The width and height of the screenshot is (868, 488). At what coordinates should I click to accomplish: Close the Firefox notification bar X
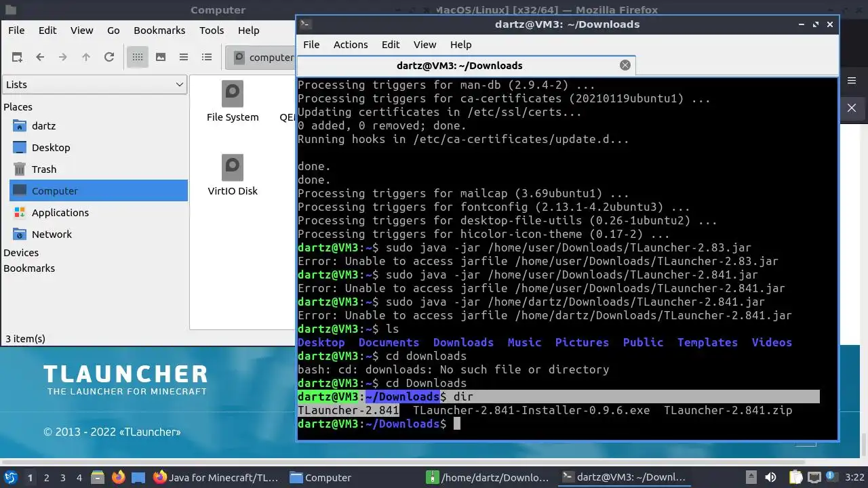coord(852,108)
